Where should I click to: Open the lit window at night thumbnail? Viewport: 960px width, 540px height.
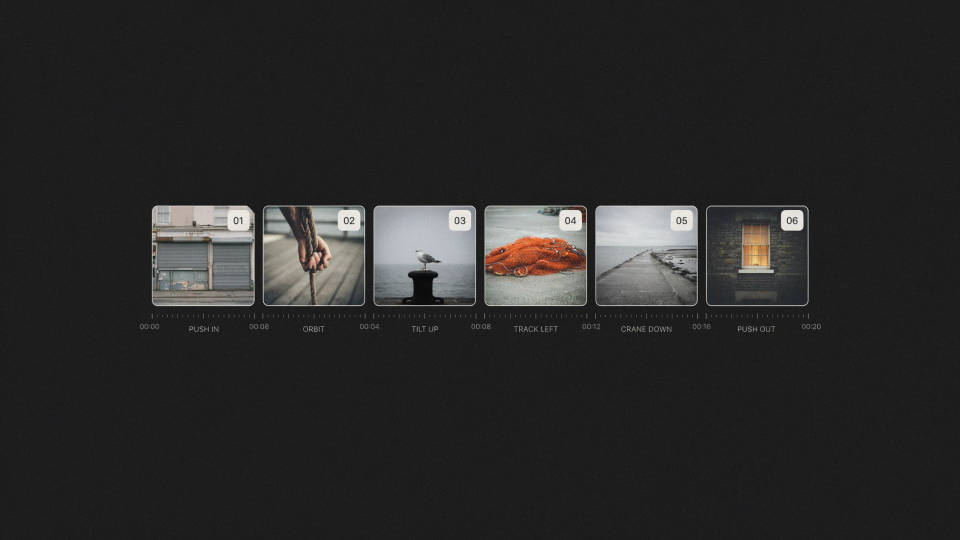(x=757, y=255)
